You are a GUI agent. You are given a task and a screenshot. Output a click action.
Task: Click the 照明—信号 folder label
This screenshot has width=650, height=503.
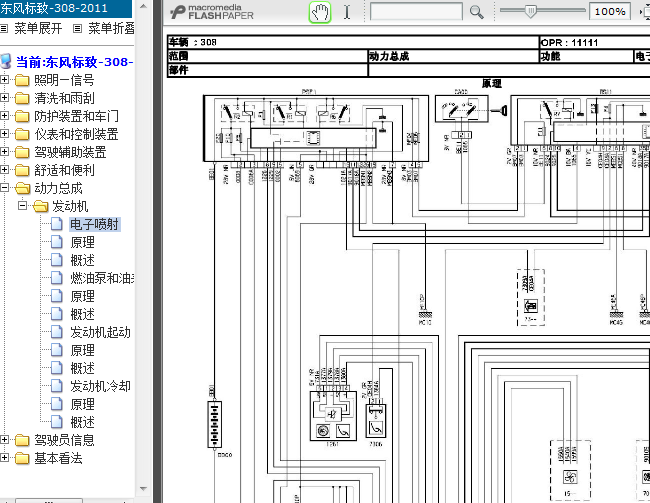(64, 80)
